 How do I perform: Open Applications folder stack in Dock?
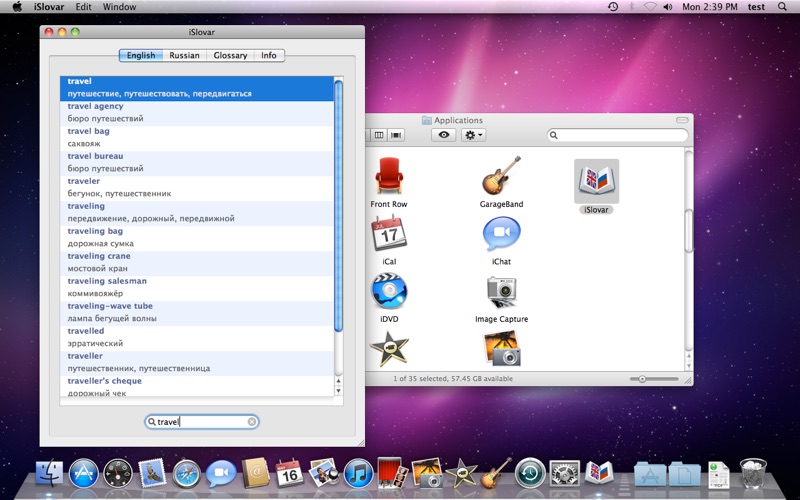click(650, 474)
